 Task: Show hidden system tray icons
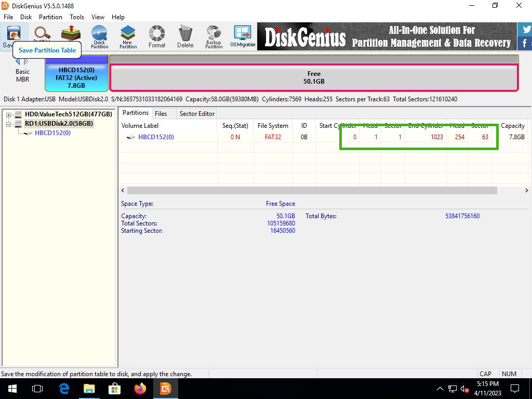pyautogui.click(x=440, y=389)
